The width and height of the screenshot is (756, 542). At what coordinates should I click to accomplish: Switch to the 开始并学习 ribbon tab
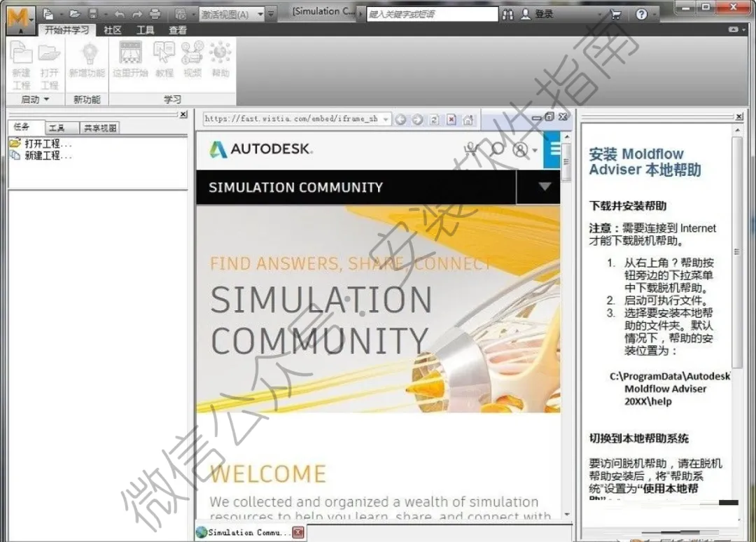pyautogui.click(x=66, y=30)
